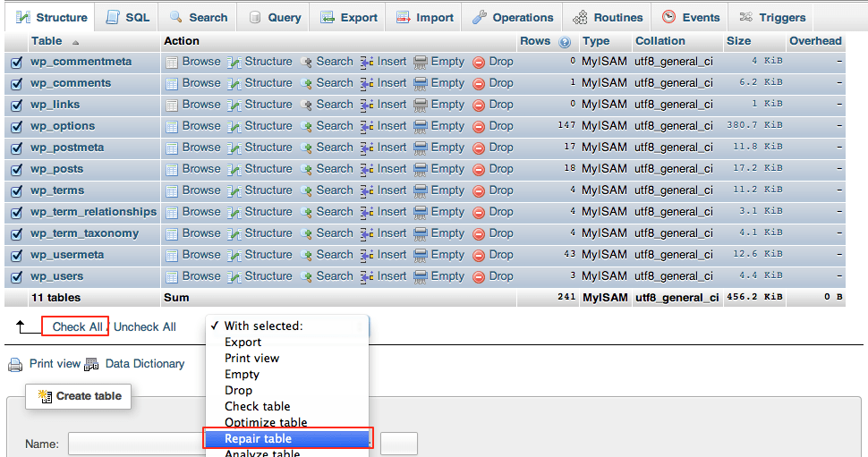
Task: Click the Empty icon in wp_comments row
Action: [421, 83]
